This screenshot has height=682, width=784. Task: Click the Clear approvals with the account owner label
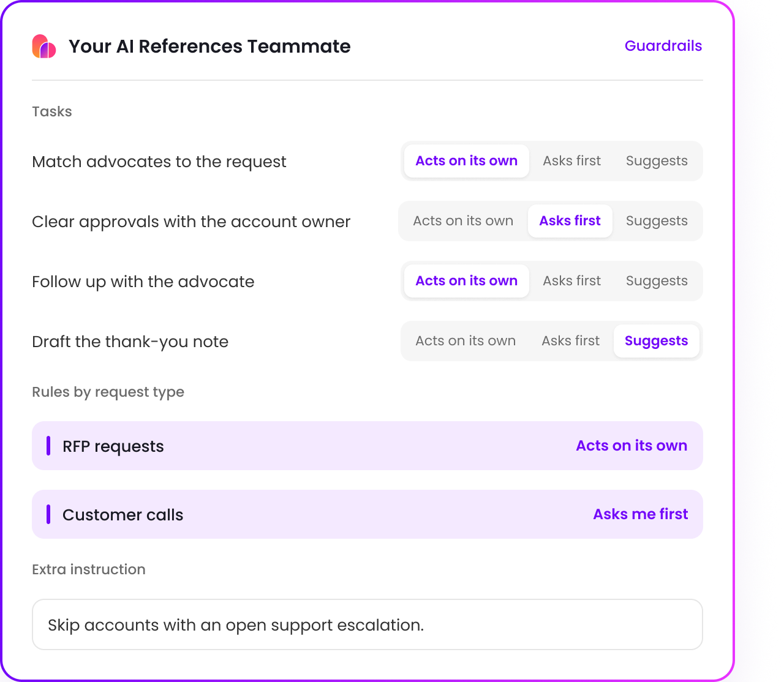[x=191, y=222]
